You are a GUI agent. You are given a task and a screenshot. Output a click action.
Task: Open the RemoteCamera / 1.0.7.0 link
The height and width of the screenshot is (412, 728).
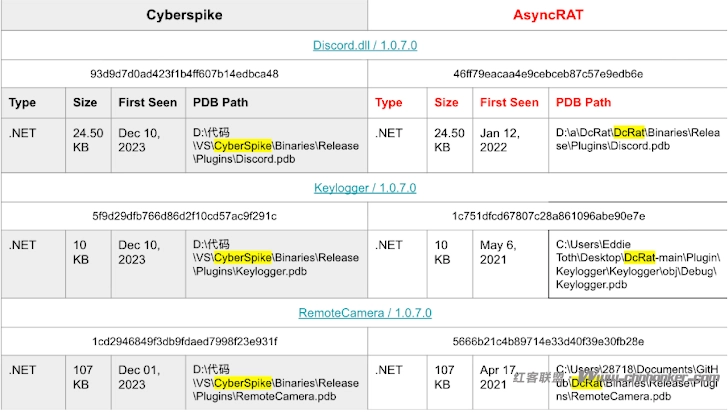(x=365, y=313)
